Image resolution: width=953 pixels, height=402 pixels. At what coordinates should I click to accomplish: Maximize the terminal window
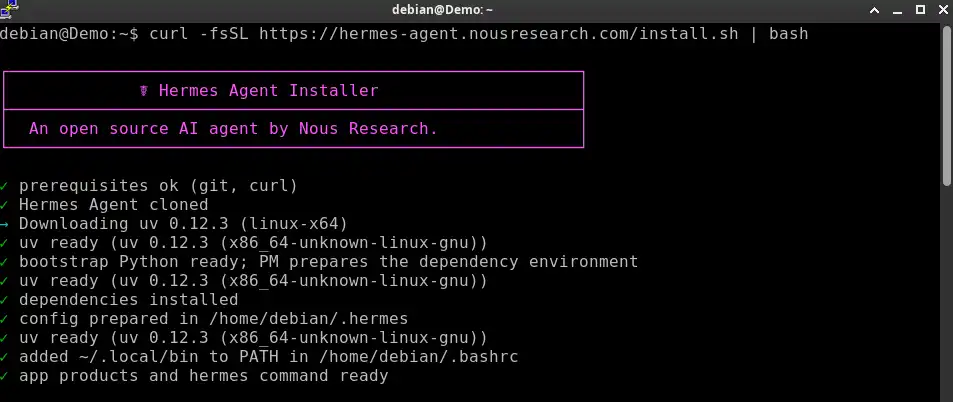(x=920, y=9)
